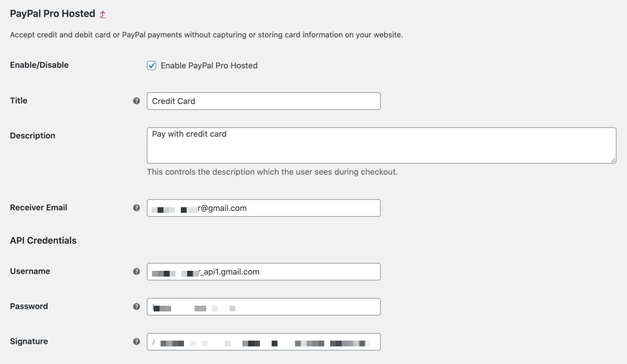Click the checked blue enable checkbox

point(151,65)
